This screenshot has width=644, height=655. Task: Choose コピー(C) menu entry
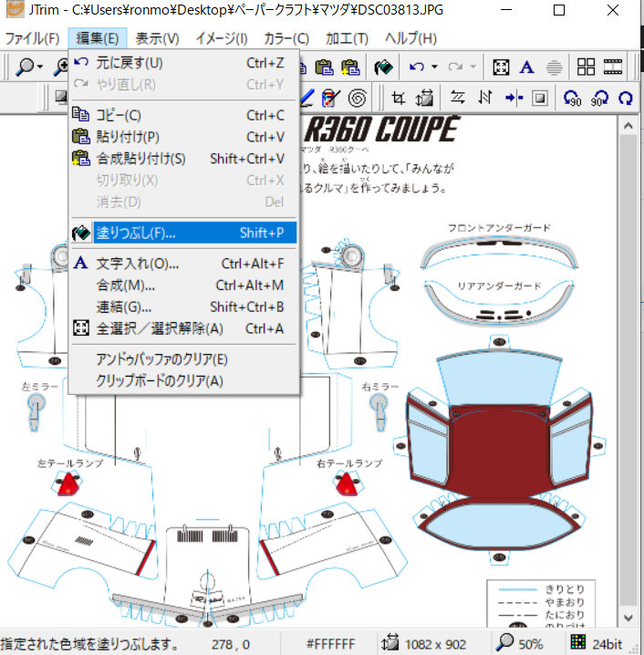[x=183, y=115]
